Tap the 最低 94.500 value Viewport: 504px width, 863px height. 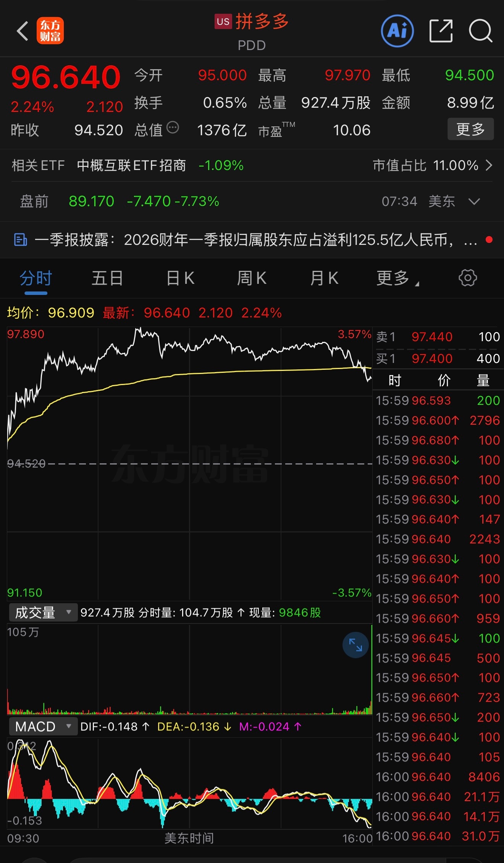point(470,75)
